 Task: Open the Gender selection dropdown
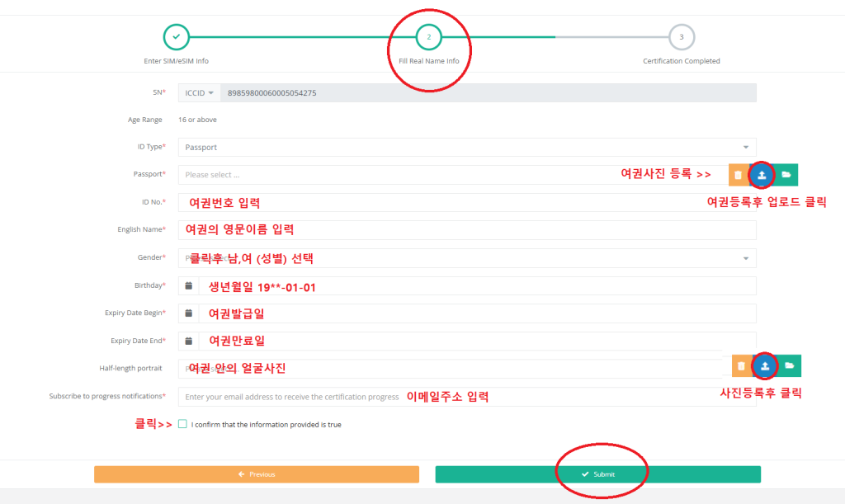click(x=466, y=258)
